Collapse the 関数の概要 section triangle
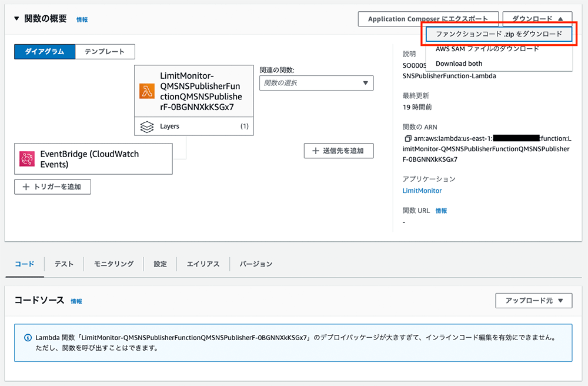The height and width of the screenshot is (386, 588). click(16, 18)
